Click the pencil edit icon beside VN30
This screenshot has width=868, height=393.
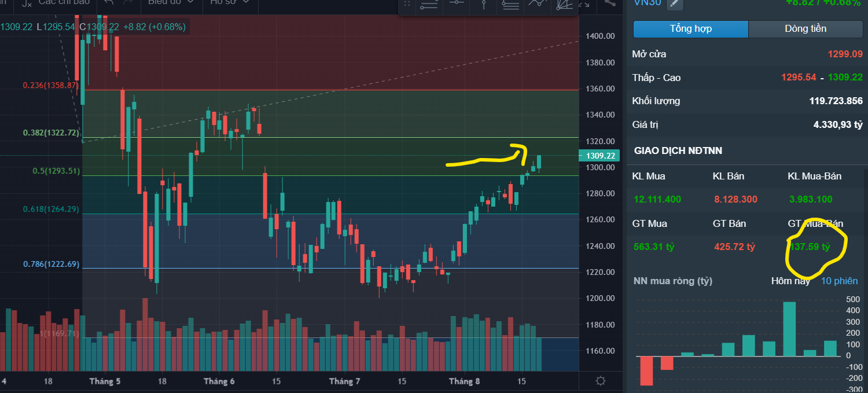[675, 3]
